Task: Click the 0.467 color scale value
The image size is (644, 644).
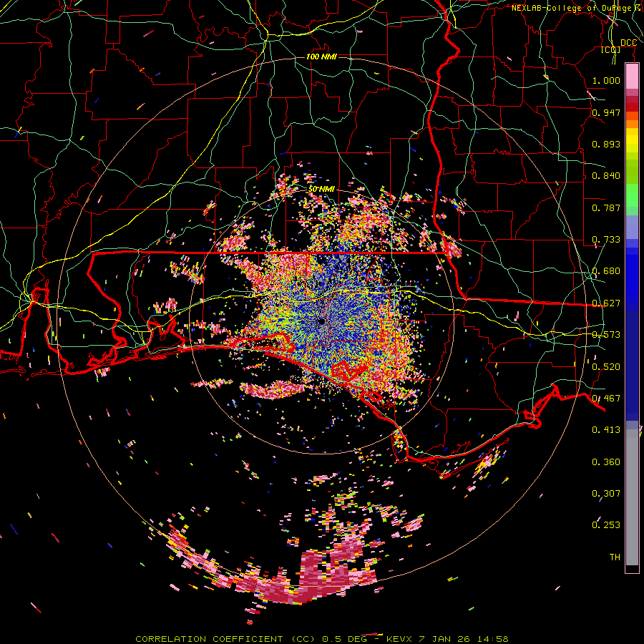Action: pos(606,399)
